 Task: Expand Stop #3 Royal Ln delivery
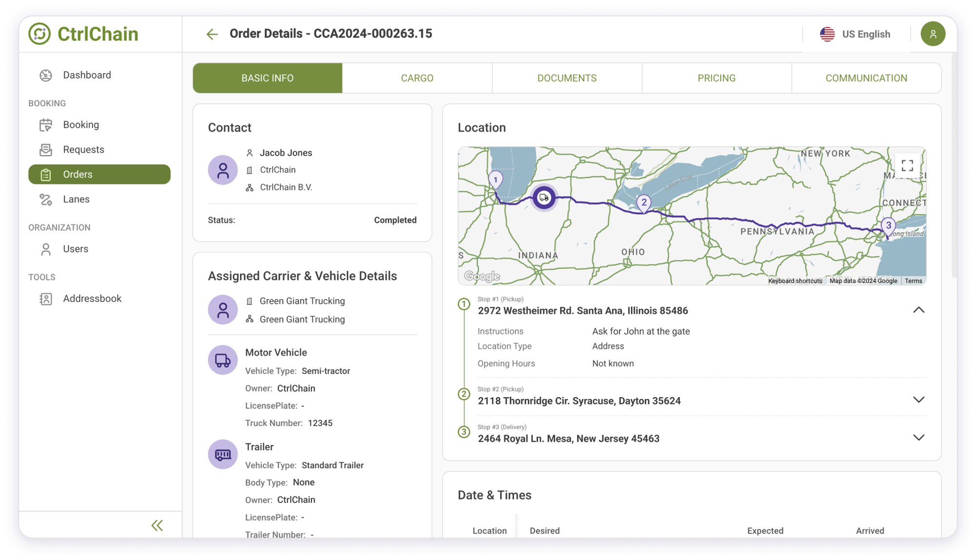(x=918, y=438)
